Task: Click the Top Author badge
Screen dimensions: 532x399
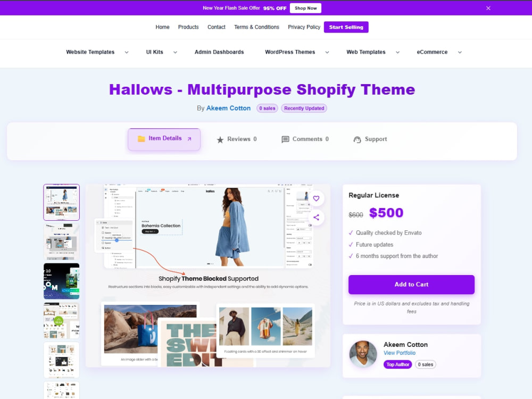Action: point(397,364)
